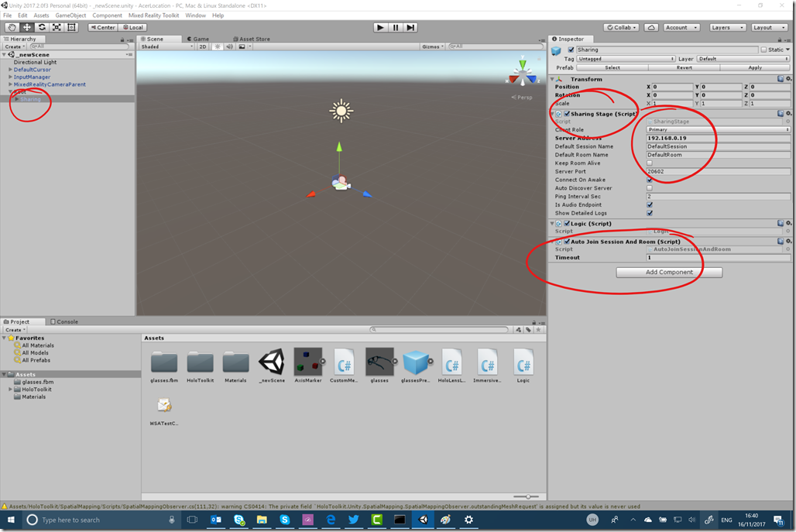The width and height of the screenshot is (796, 532).
Task: Open the Client Role dropdown
Action: (x=719, y=130)
